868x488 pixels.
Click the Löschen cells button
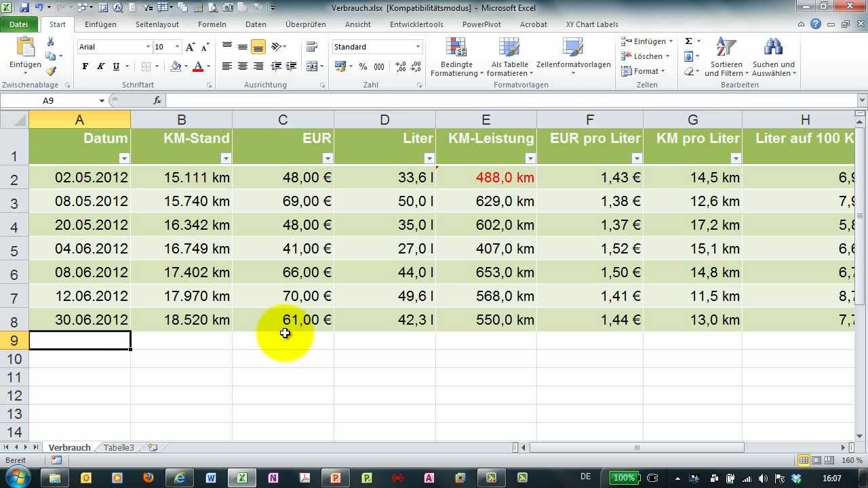point(647,56)
